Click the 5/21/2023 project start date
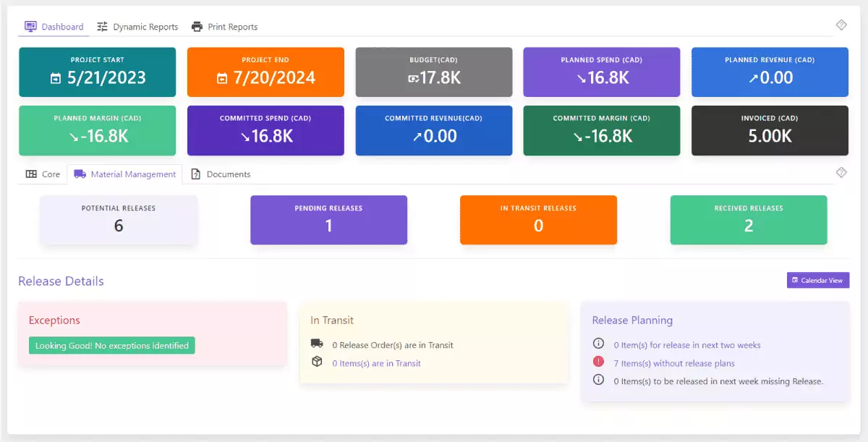This screenshot has height=442, width=868. [x=106, y=78]
